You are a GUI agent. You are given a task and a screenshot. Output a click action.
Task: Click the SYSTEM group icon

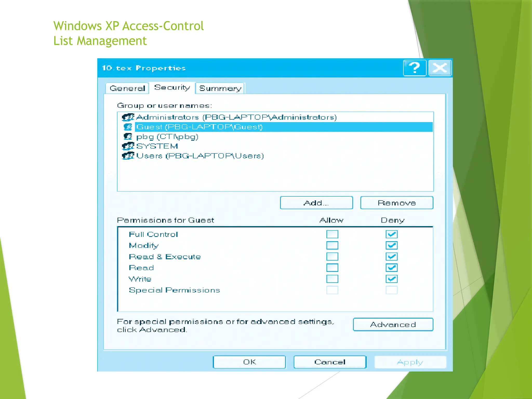coord(128,146)
